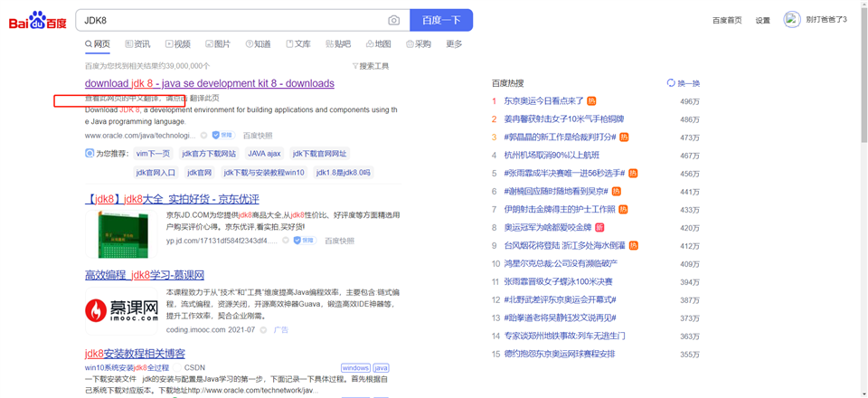Click 保障 badge on yp.jd.com result
This screenshot has width=868, height=398.
[x=305, y=241]
